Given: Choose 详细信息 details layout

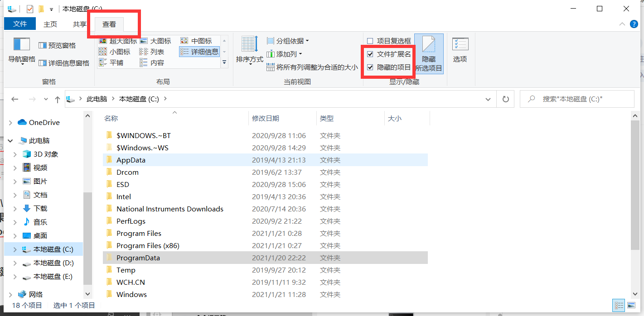Looking at the screenshot, I should (199, 52).
